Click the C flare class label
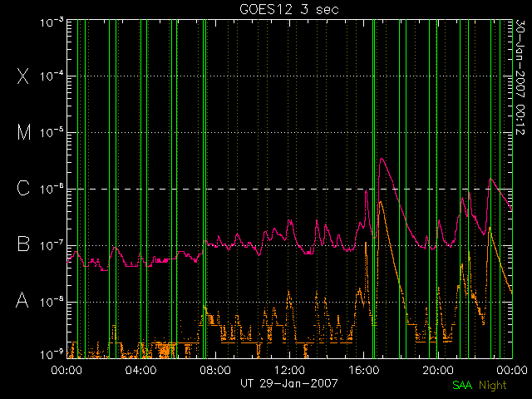Viewport: 532px width, 399px height. 23,188
